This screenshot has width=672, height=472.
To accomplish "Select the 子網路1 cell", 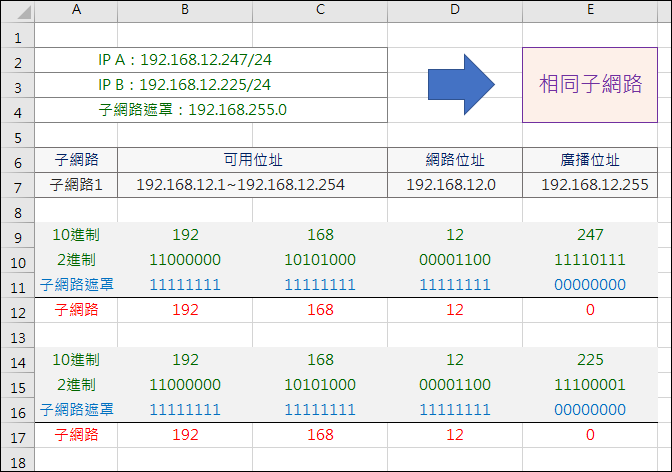I will coord(76,185).
